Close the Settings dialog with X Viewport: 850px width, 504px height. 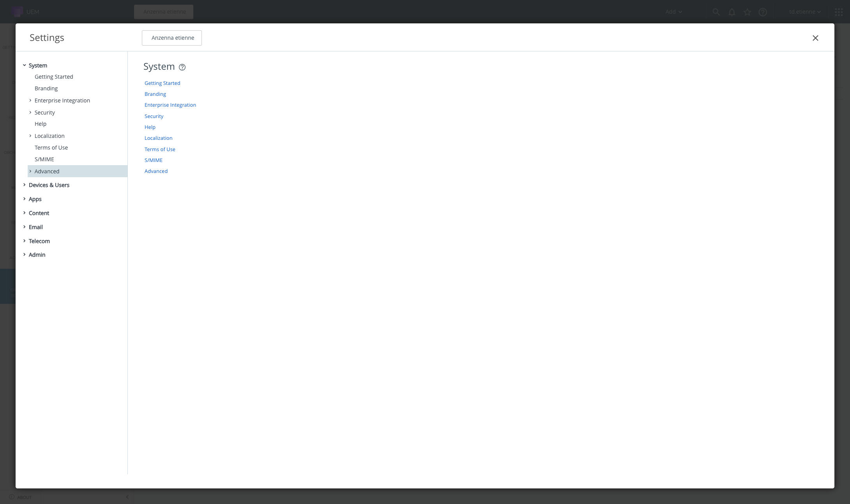815,38
